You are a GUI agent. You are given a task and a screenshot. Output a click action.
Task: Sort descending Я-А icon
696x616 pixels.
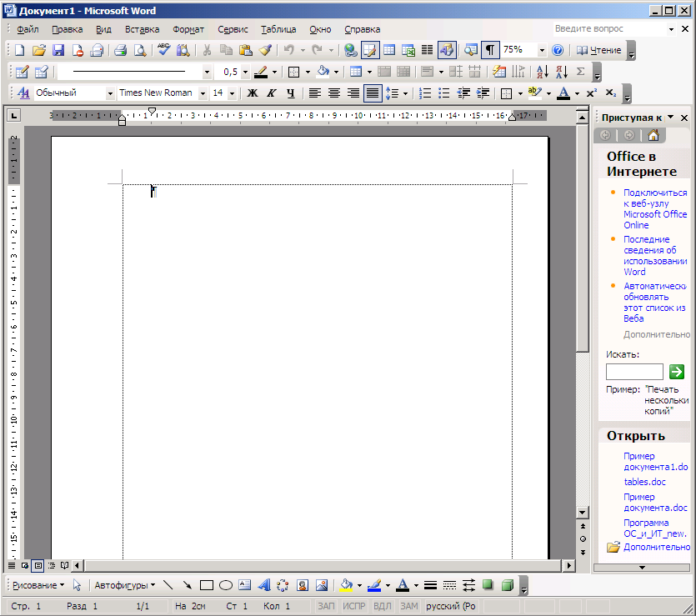point(562,72)
